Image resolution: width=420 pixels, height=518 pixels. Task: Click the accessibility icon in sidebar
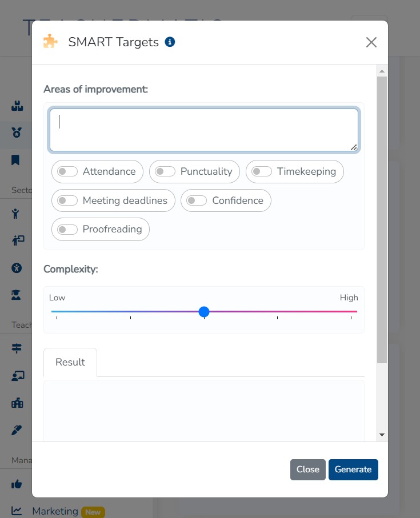click(x=17, y=267)
